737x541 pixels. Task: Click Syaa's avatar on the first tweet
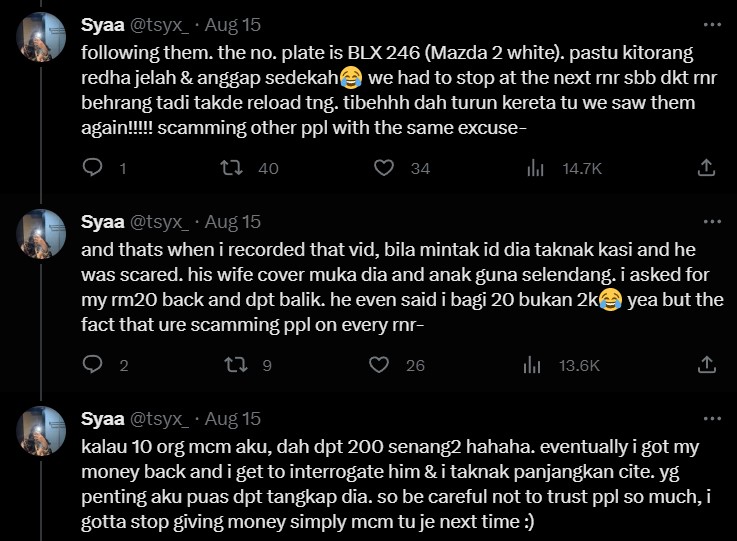(x=43, y=40)
